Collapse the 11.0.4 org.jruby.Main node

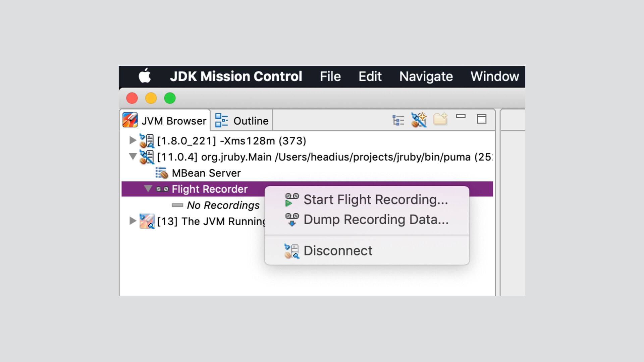coord(133,156)
